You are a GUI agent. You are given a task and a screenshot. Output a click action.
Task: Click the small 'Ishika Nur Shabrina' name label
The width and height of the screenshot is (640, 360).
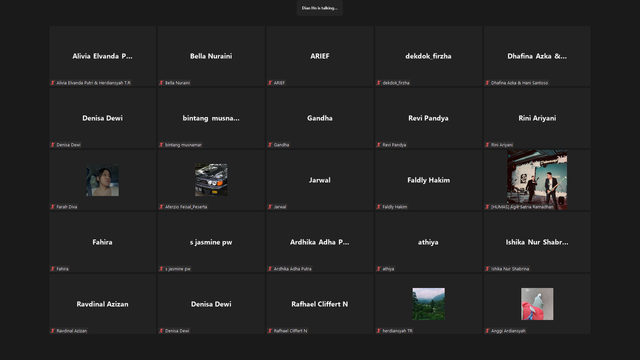[x=510, y=269]
